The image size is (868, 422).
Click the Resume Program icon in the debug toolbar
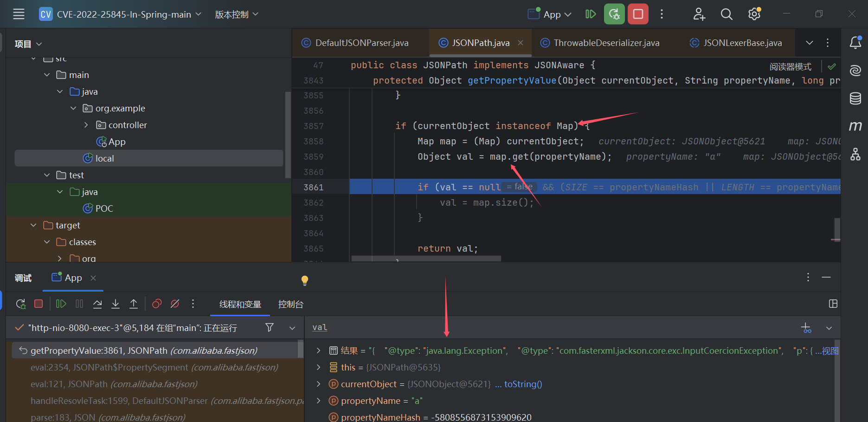coord(61,304)
